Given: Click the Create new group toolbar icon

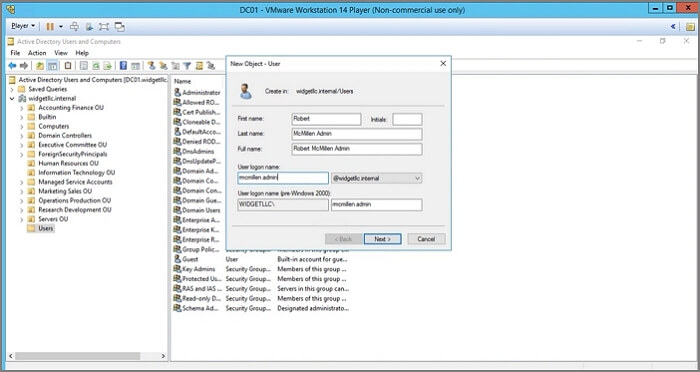Looking at the screenshot, I should 163,66.
